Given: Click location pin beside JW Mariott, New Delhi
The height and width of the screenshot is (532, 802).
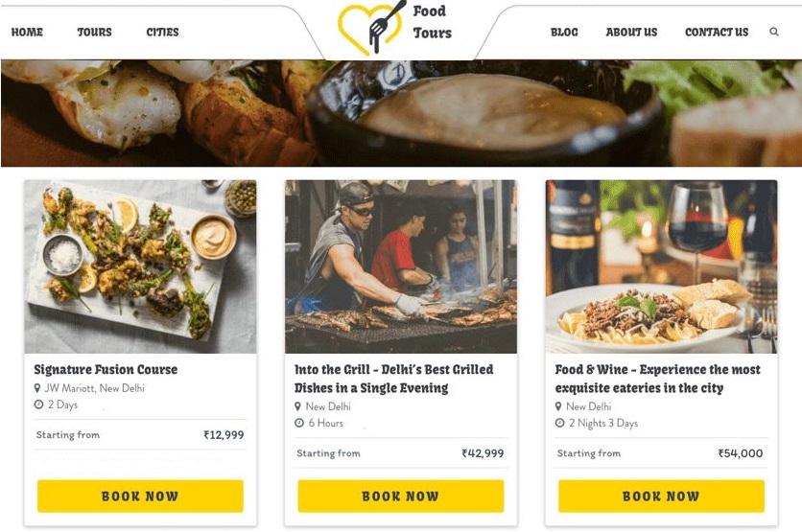Looking at the screenshot, I should tap(37, 388).
